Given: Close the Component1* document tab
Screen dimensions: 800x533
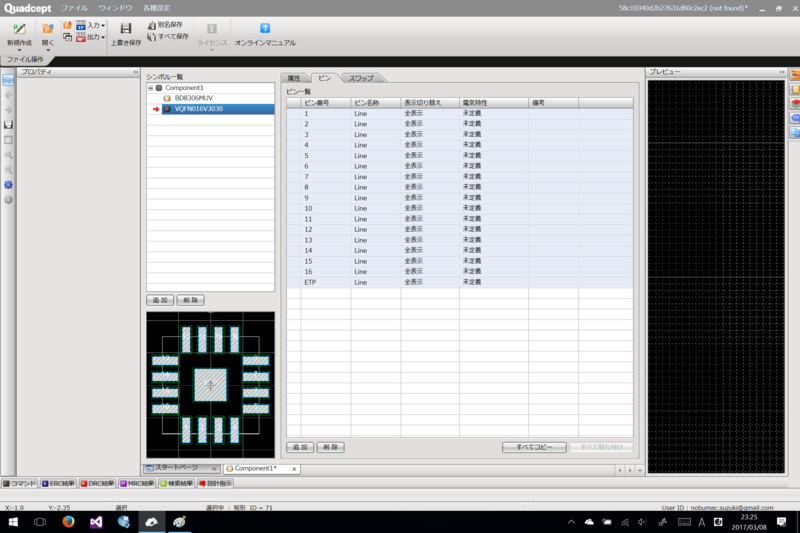Looking at the screenshot, I should pyautogui.click(x=294, y=469).
